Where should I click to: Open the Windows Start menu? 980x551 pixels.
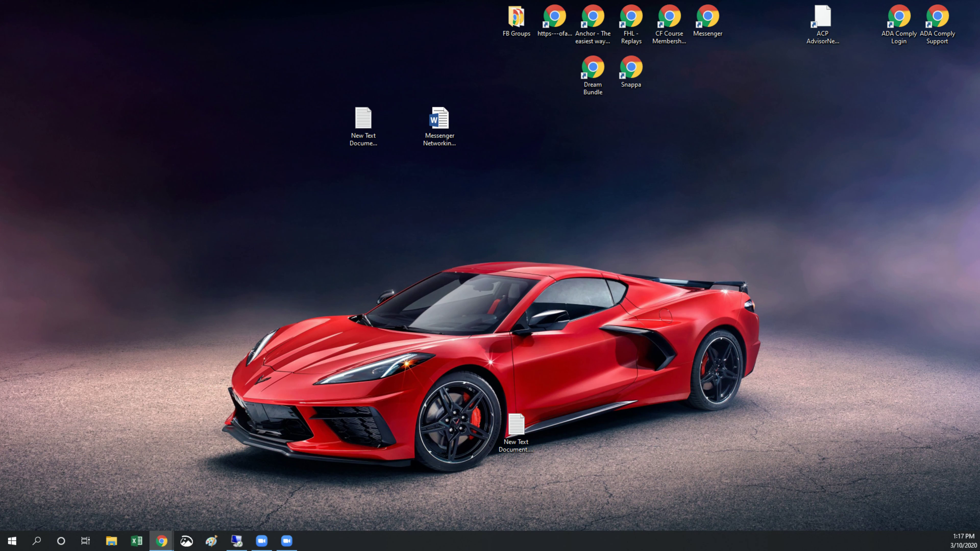point(12,541)
